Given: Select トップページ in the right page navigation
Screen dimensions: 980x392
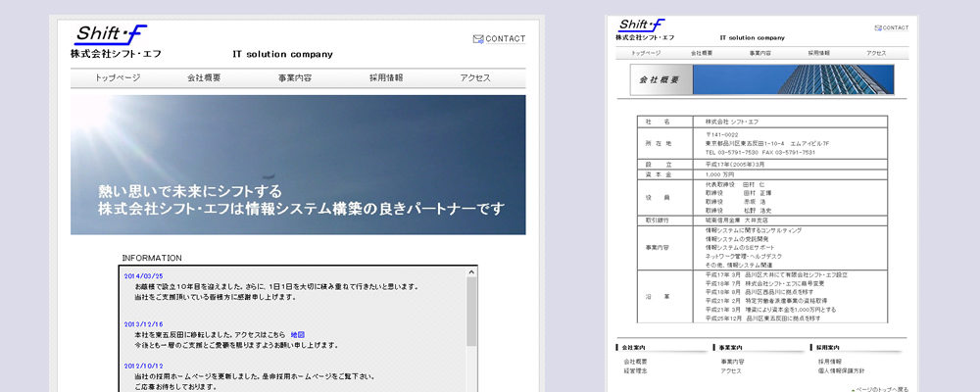Looking at the screenshot, I should click(646, 53).
